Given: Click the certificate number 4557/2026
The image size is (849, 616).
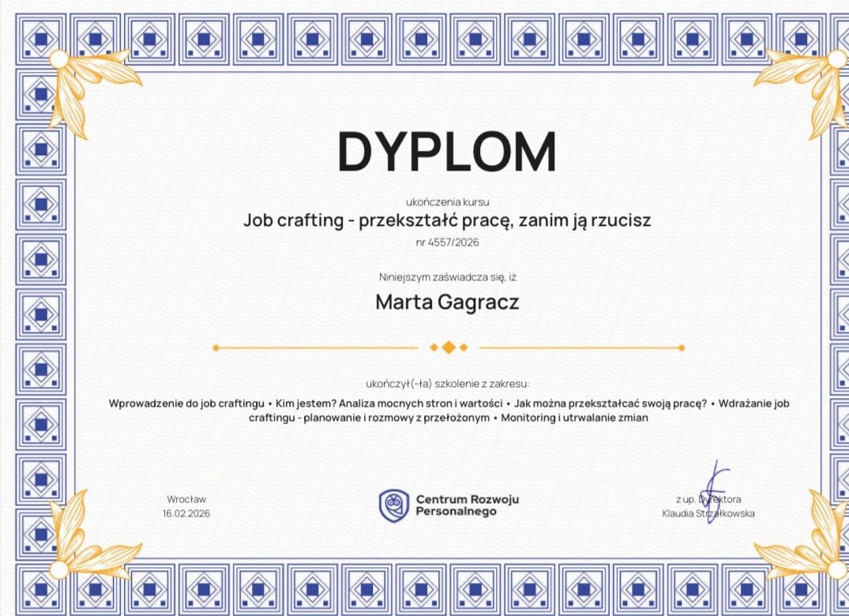Looking at the screenshot, I should click(447, 242).
